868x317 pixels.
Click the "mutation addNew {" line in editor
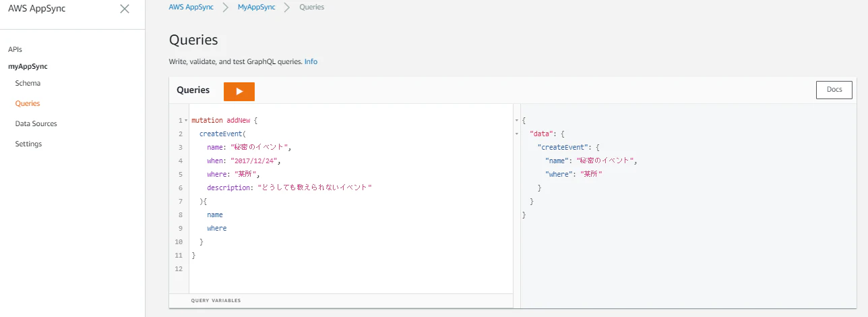pyautogui.click(x=224, y=121)
